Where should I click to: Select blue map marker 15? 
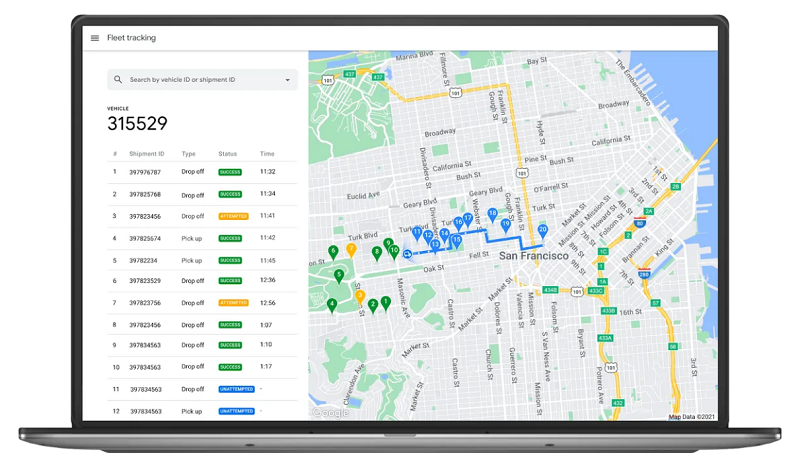click(x=457, y=241)
